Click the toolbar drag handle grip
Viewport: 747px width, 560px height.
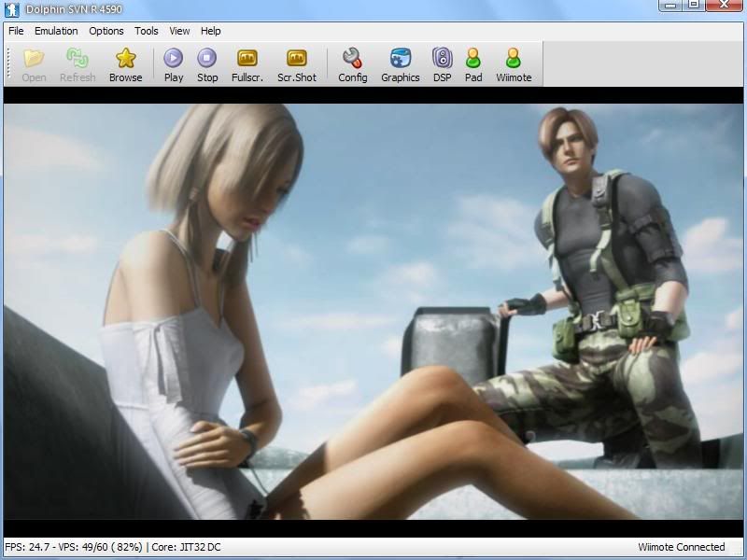point(8,63)
